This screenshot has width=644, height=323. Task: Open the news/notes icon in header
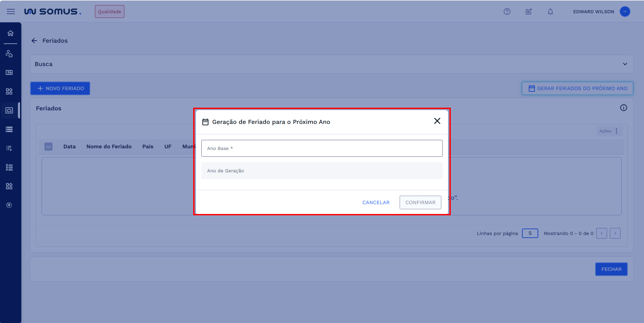528,12
